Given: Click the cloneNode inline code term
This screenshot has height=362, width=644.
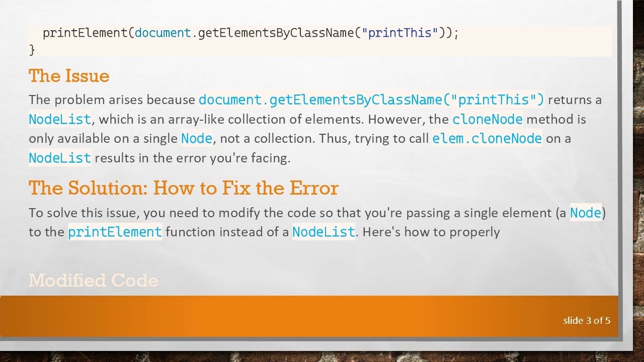Looking at the screenshot, I should pyautogui.click(x=487, y=119).
